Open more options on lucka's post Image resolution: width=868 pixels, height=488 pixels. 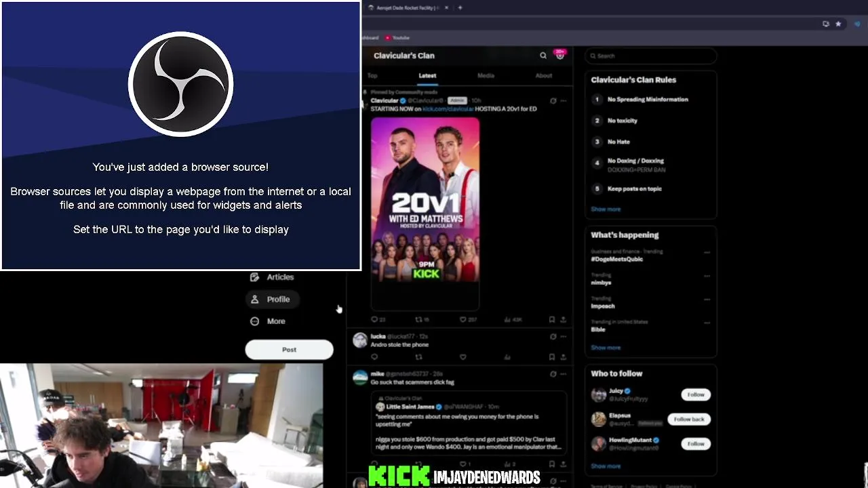pyautogui.click(x=563, y=336)
